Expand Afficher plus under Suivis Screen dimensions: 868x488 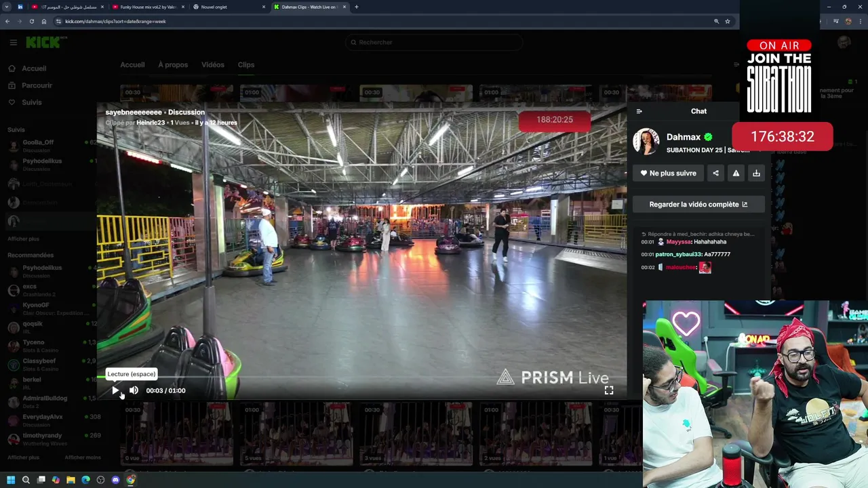pyautogui.click(x=24, y=239)
